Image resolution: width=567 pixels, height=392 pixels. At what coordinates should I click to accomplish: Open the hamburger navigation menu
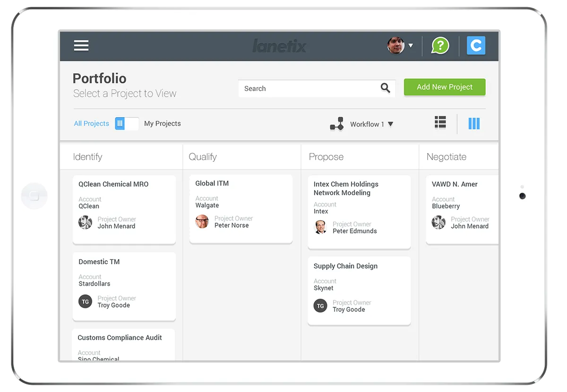click(x=81, y=45)
